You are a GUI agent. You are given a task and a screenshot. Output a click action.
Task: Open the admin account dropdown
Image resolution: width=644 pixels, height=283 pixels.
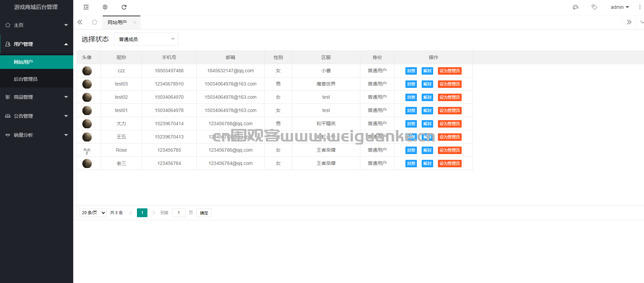pyautogui.click(x=620, y=7)
